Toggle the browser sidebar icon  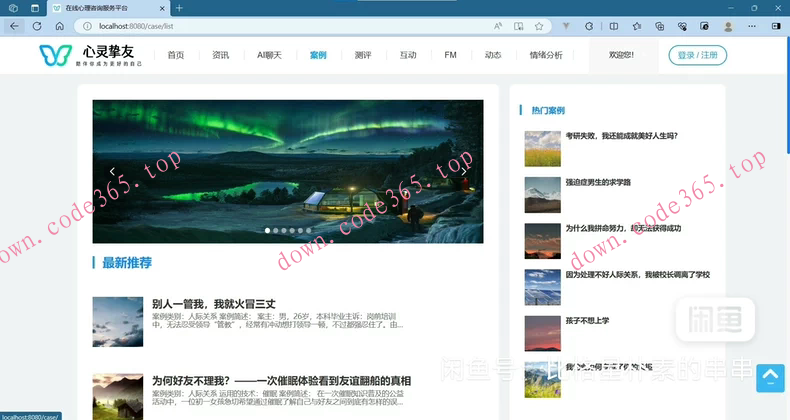(x=776, y=26)
